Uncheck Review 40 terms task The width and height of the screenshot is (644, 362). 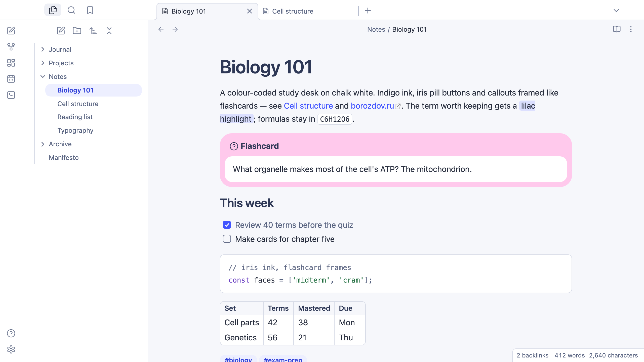pyautogui.click(x=227, y=225)
